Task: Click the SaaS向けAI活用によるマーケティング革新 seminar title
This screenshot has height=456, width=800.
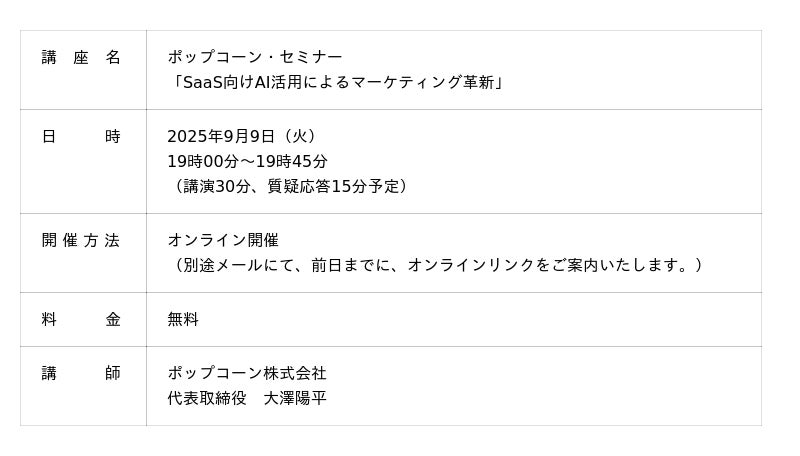Action: click(x=337, y=83)
